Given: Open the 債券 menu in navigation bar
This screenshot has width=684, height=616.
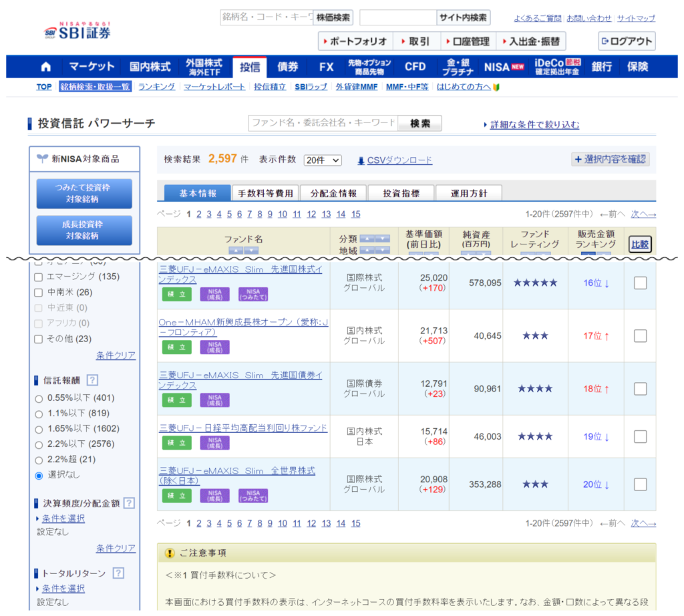Looking at the screenshot, I should (288, 67).
